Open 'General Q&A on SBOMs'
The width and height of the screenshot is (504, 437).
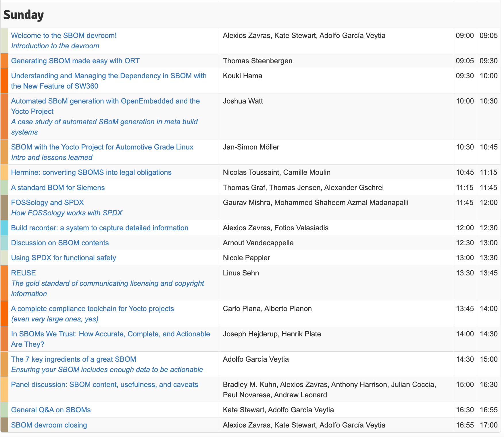tap(51, 410)
